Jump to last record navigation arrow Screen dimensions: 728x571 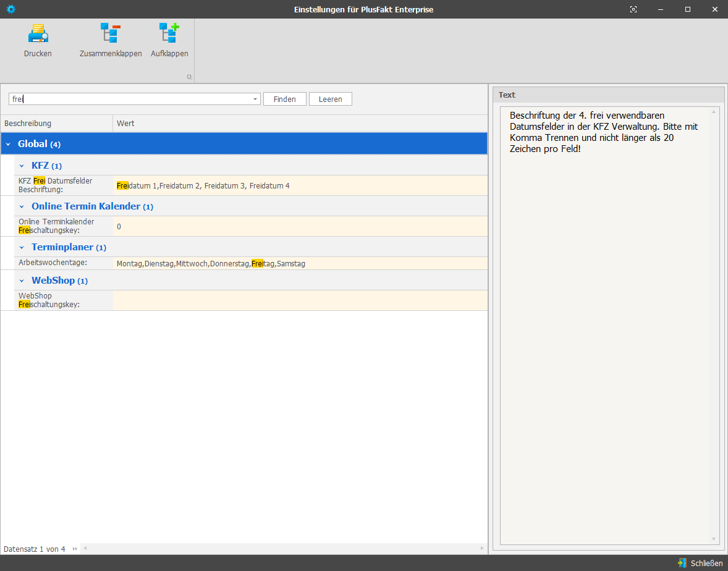pos(75,549)
